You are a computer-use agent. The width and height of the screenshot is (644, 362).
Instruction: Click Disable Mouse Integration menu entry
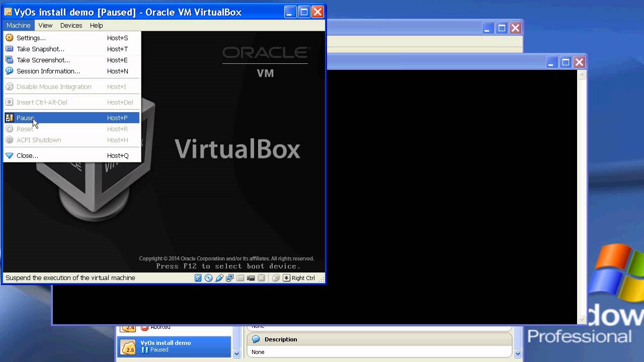click(x=71, y=86)
